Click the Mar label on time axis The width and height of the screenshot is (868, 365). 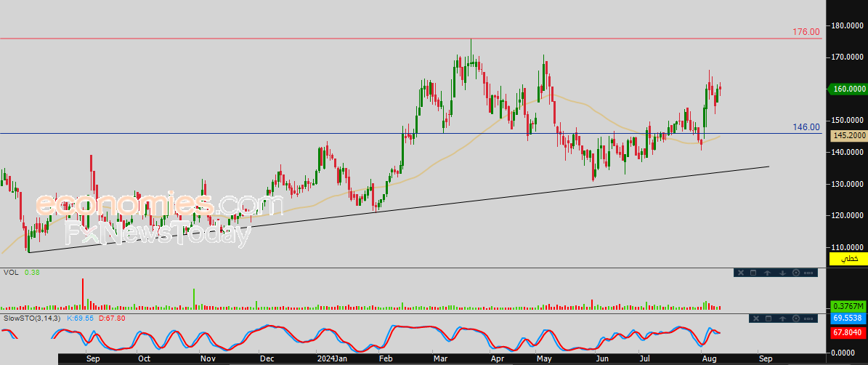pos(441,358)
